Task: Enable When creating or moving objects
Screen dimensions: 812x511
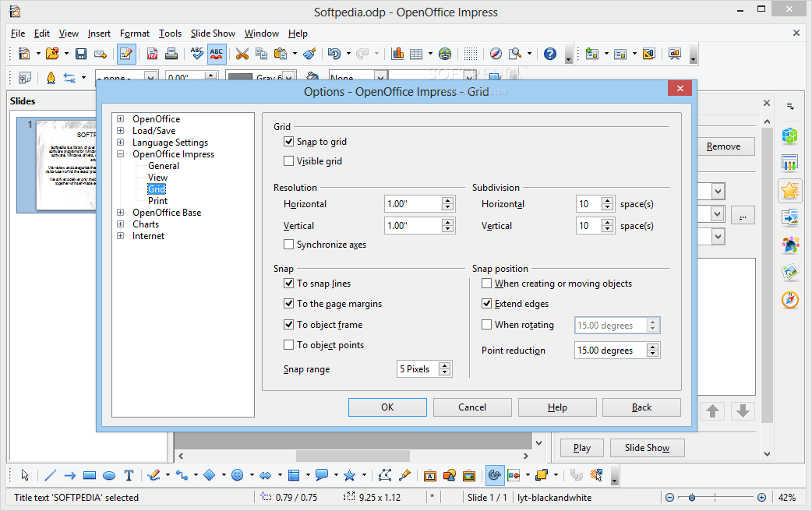Action: (x=487, y=284)
